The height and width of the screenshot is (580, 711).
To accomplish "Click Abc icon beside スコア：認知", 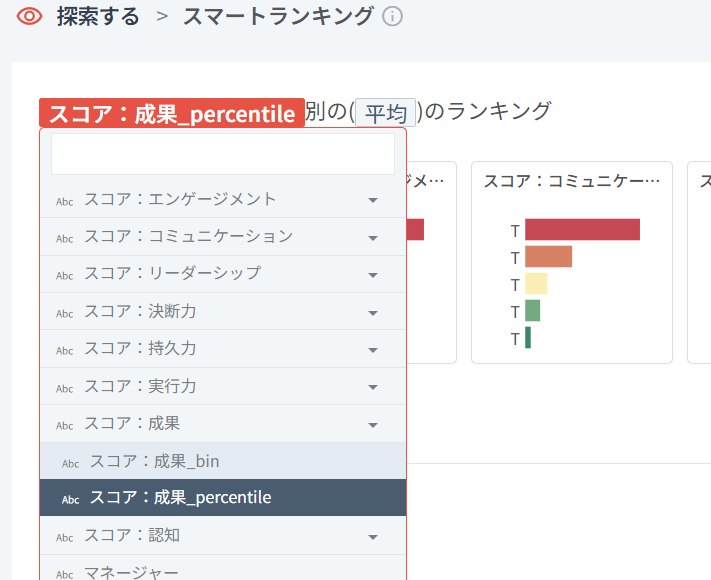I will (x=64, y=538).
